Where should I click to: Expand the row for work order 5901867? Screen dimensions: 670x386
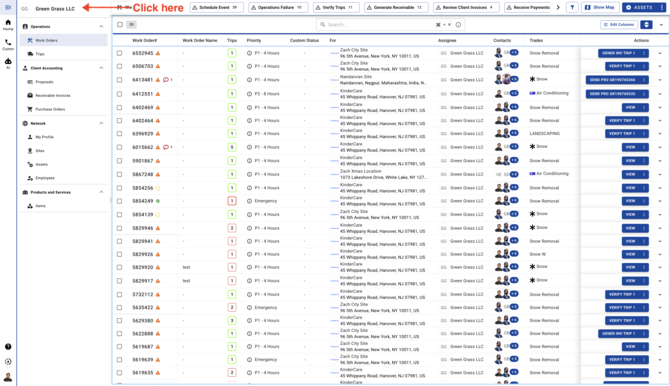click(660, 161)
